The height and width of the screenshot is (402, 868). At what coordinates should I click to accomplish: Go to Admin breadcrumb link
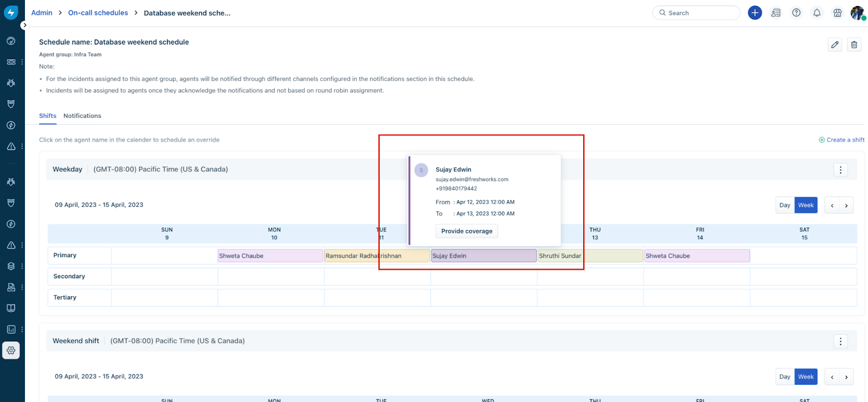[42, 12]
